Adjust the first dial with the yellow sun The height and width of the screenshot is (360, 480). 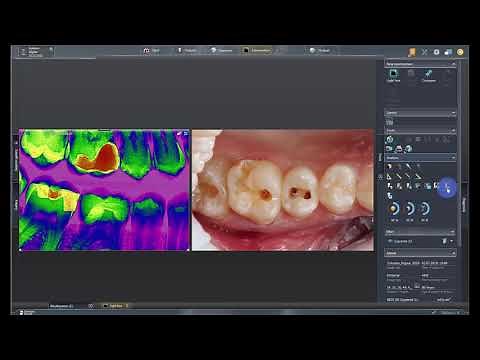(x=394, y=209)
